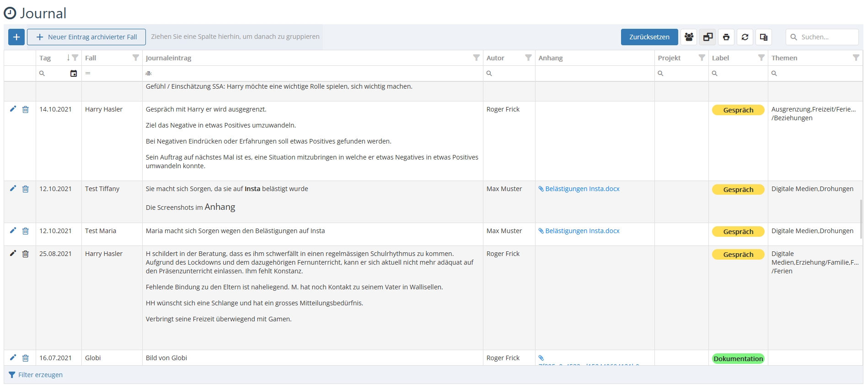
Task: Open Belästigungen Insta.docx in Test Tiffany row
Action: 582,189
